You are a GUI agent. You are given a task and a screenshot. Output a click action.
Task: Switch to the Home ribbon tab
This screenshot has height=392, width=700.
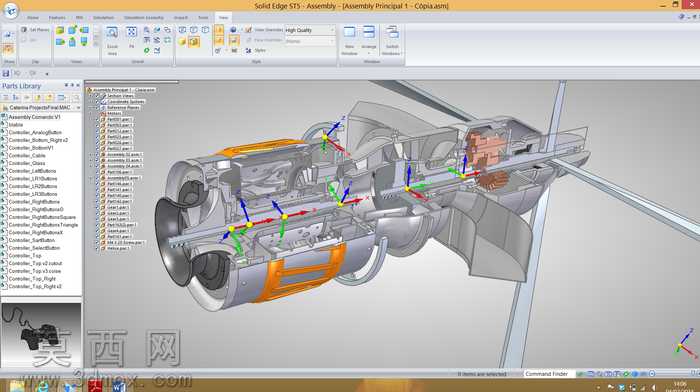pos(33,17)
